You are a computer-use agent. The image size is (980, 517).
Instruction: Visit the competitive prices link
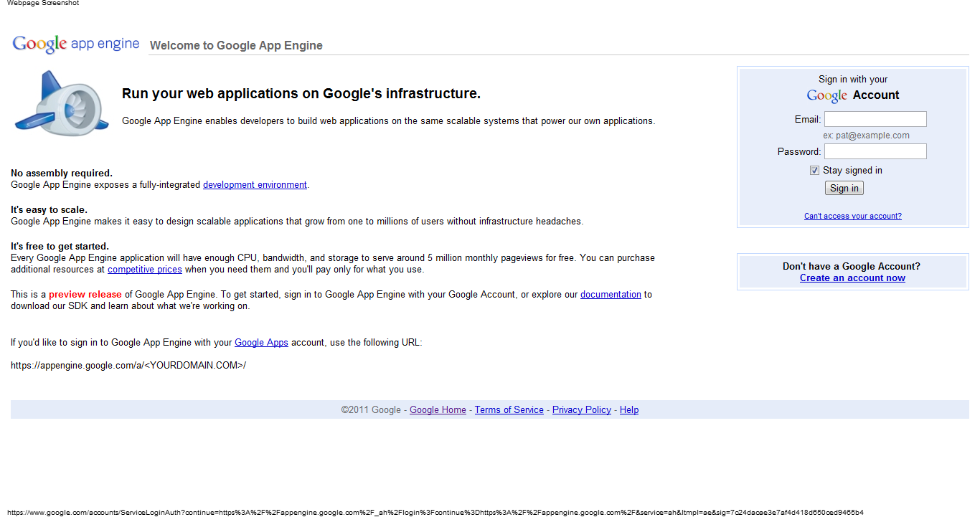tap(144, 270)
